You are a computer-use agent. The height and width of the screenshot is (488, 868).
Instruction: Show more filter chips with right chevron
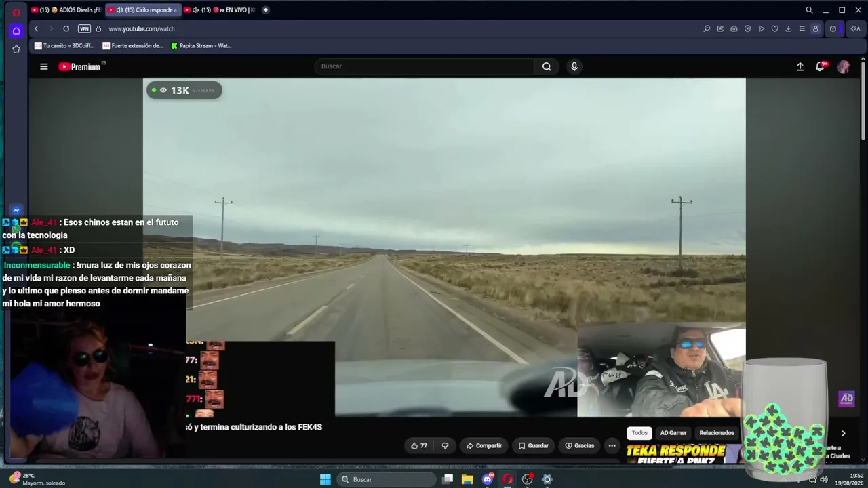pyautogui.click(x=843, y=433)
